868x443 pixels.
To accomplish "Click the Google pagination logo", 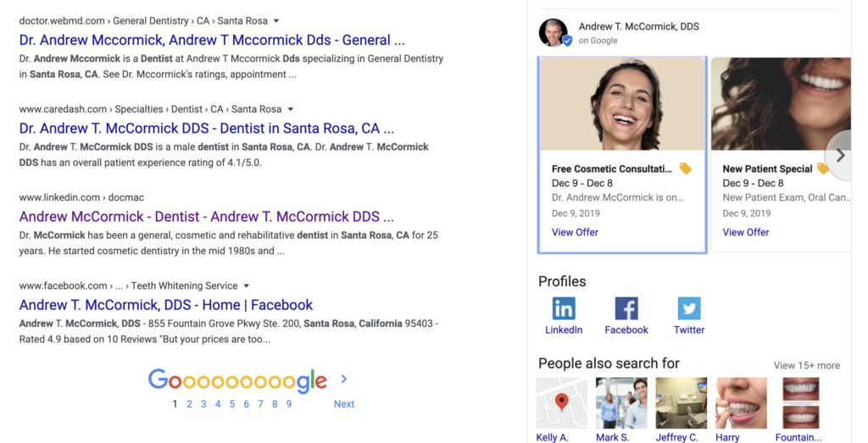I will pyautogui.click(x=237, y=380).
